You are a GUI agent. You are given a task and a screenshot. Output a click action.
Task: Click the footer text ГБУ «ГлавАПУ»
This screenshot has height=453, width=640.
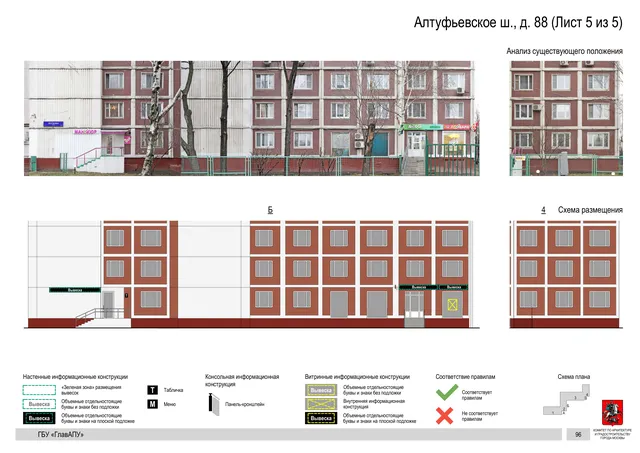[x=60, y=435]
